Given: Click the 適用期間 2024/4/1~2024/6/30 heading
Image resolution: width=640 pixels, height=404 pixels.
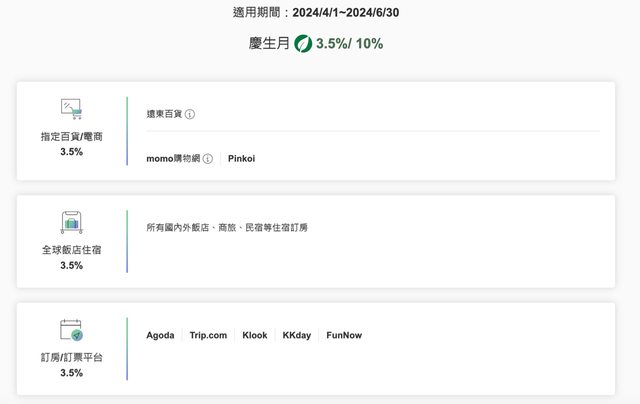Looking at the screenshot, I should click(316, 13).
